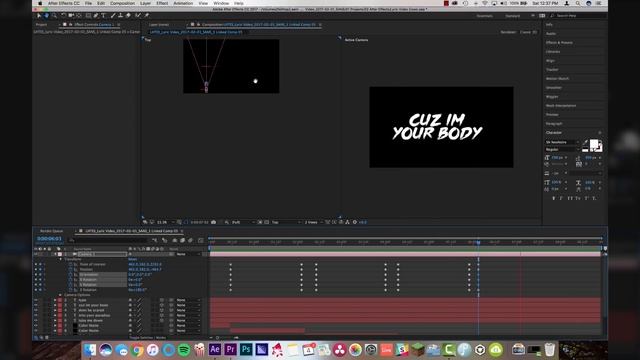
Task: Select the Horizontal Type tool
Action: (103, 16)
